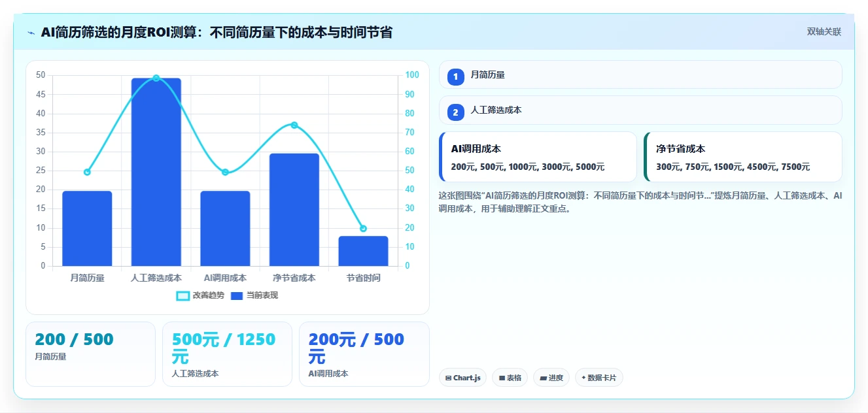Select the numbered item 1 月简历量

pyautogui.click(x=640, y=74)
